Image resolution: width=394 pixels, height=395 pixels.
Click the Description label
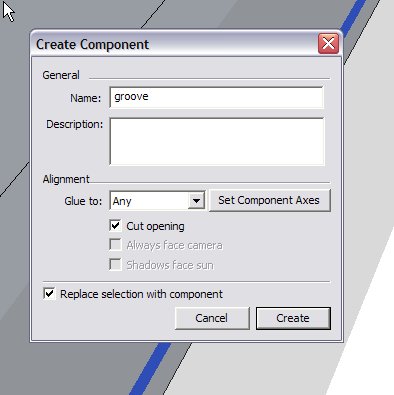pyautogui.click(x=75, y=124)
